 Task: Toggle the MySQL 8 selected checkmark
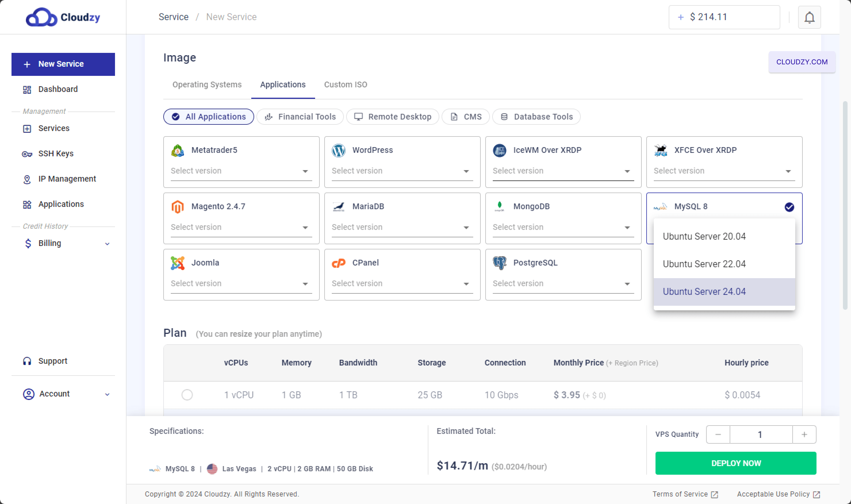tap(789, 207)
